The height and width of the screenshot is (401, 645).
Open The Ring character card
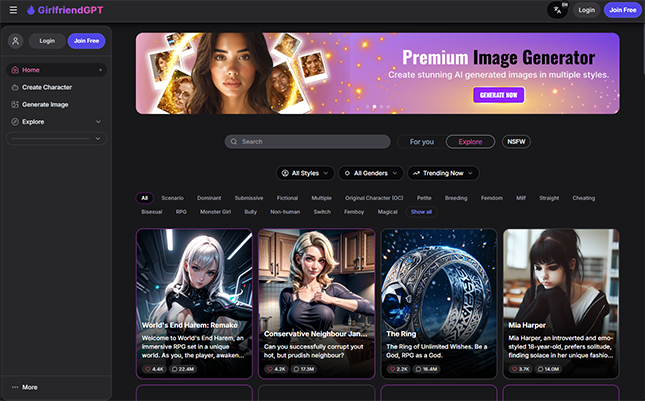coord(439,304)
